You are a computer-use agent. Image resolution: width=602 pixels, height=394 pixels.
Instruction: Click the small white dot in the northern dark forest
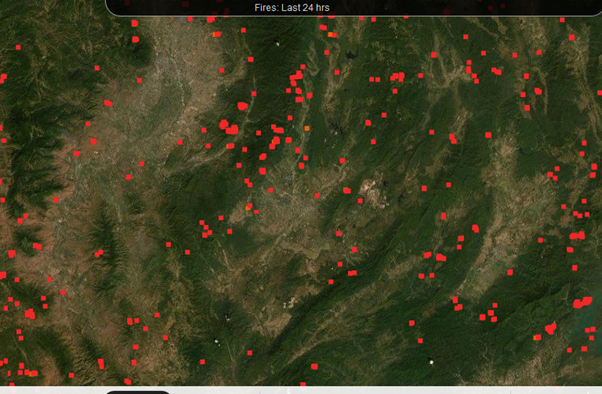point(277,44)
